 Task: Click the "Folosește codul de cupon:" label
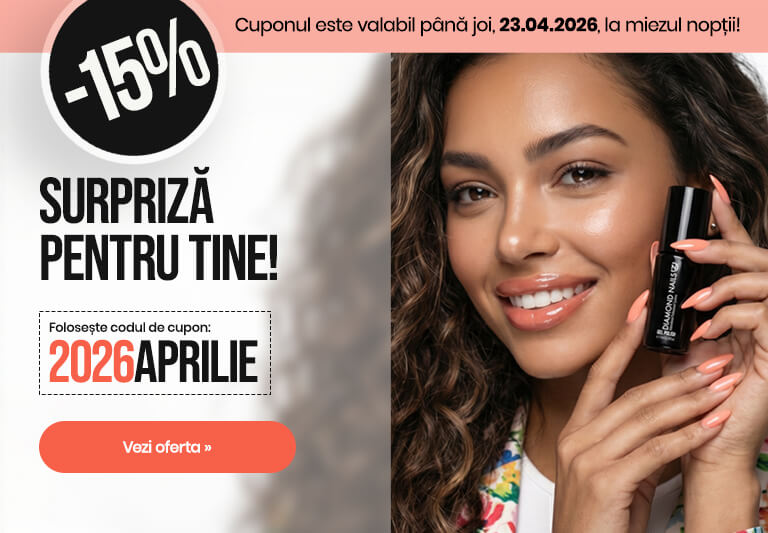[129, 327]
